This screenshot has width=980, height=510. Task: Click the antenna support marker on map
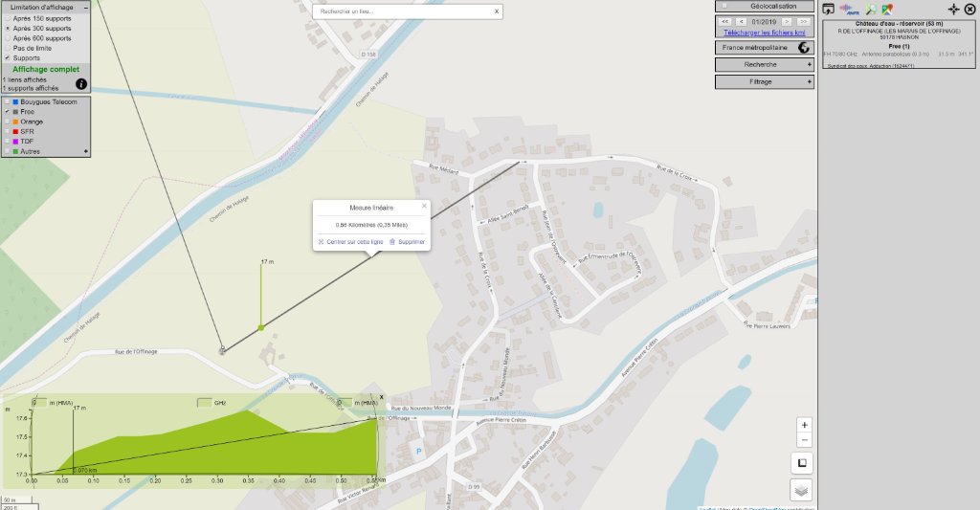click(222, 351)
